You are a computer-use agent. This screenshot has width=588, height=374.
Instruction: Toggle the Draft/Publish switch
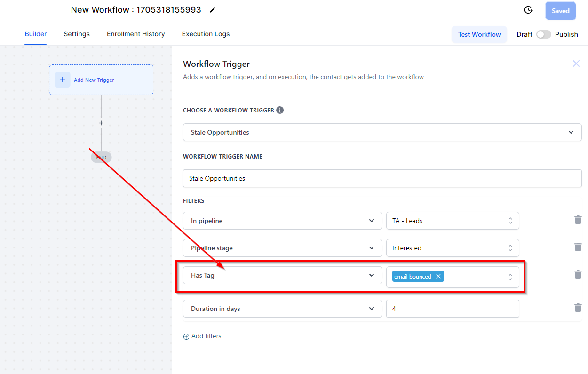(x=543, y=34)
